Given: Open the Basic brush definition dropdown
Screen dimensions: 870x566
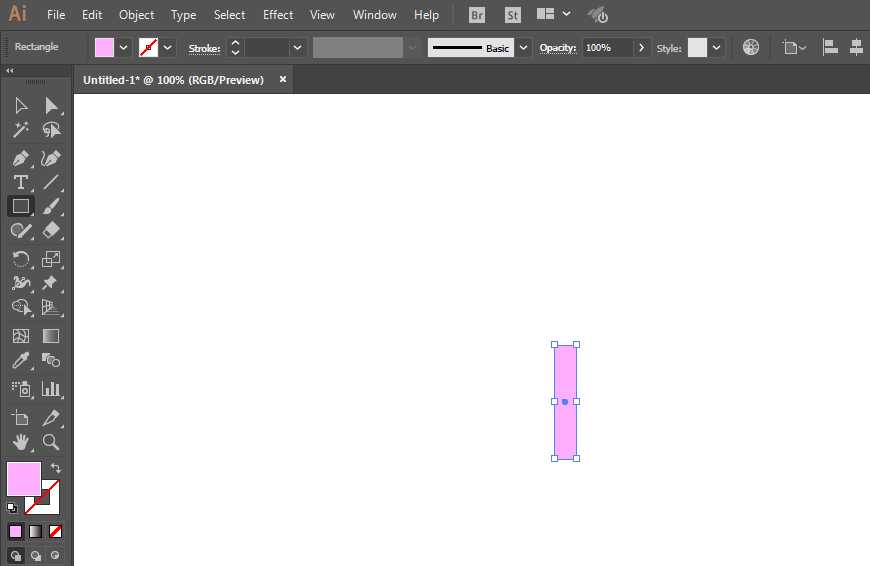Looking at the screenshot, I should click(523, 48).
